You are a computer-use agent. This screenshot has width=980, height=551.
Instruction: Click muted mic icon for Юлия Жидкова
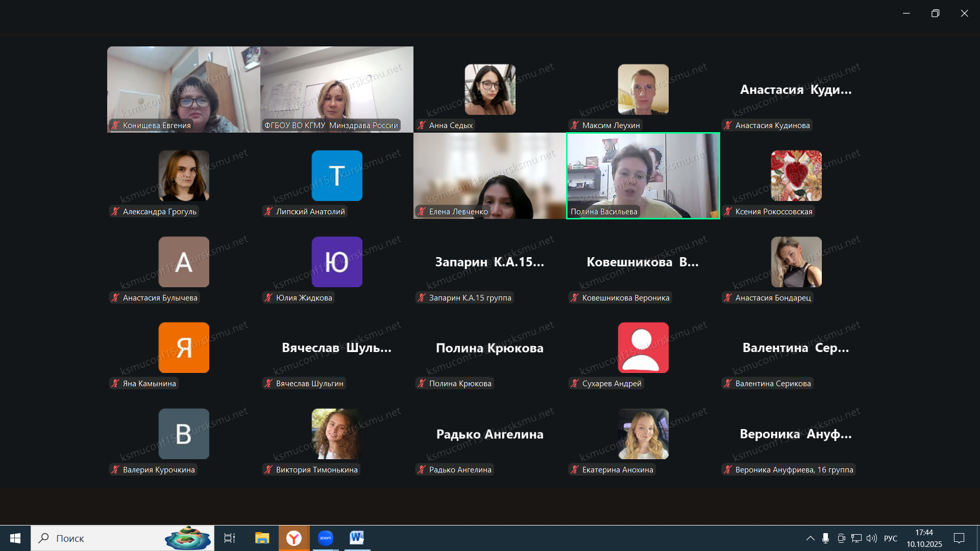pyautogui.click(x=268, y=298)
